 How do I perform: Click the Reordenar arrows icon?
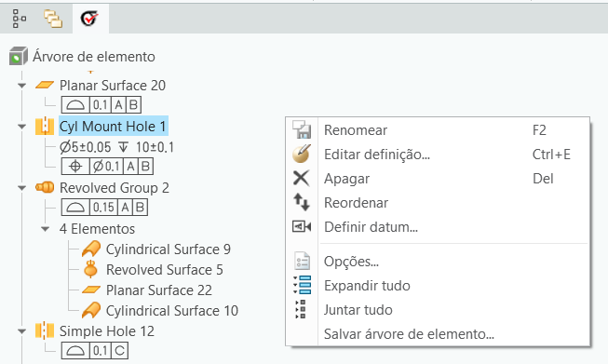point(302,202)
